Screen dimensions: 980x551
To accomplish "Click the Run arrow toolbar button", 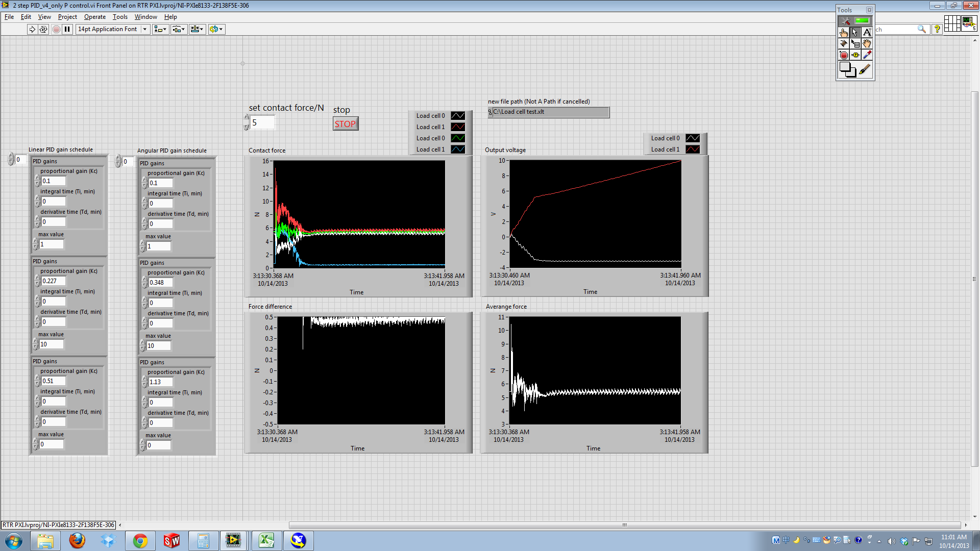I will coord(32,29).
